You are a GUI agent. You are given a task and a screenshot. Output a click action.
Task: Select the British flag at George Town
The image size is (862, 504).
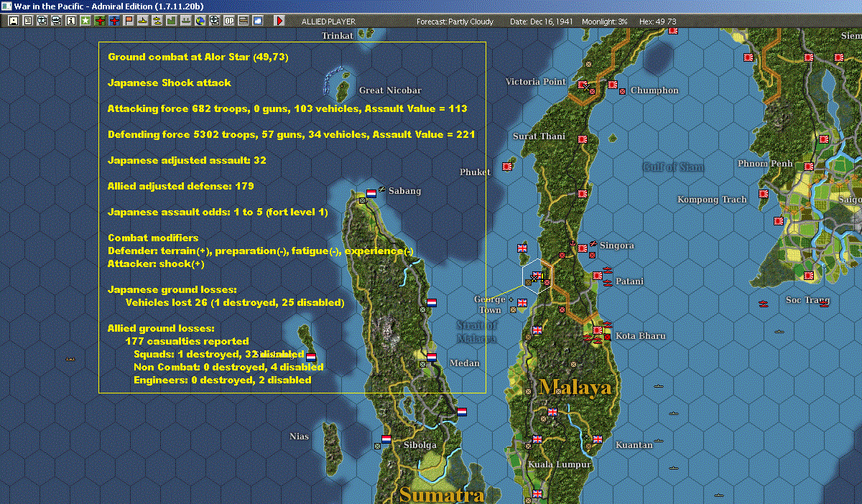(x=522, y=304)
